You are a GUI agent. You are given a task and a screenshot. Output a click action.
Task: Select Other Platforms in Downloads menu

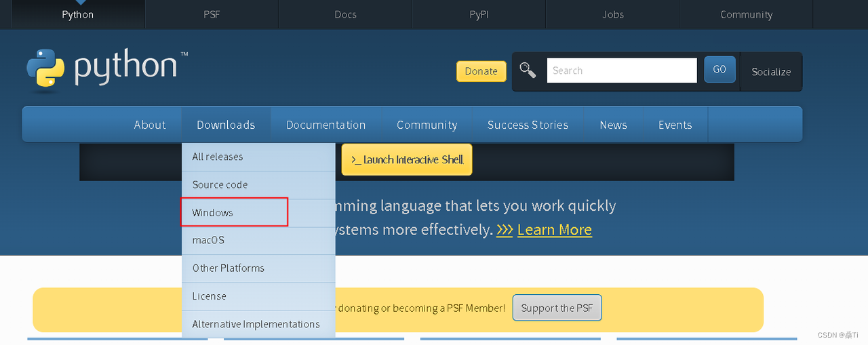[258, 268]
